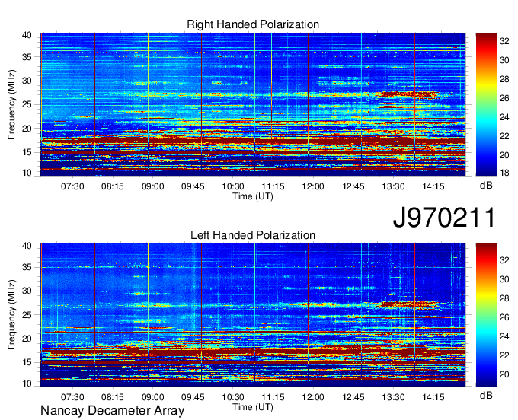The height and width of the screenshot is (420, 518).
Task: Click the "Frequency (MHz)" axis label of the bottom plot
Action: 11,315
